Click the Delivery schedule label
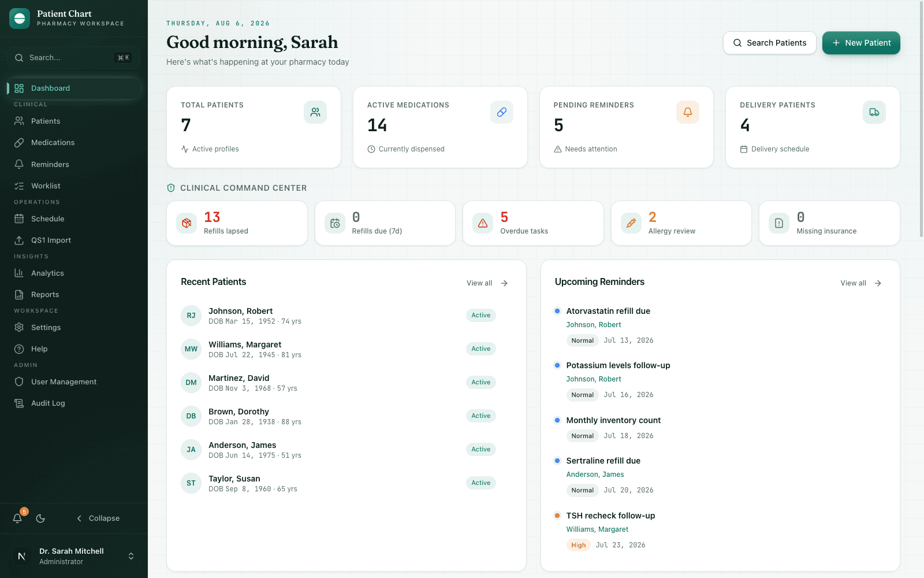 pyautogui.click(x=780, y=149)
